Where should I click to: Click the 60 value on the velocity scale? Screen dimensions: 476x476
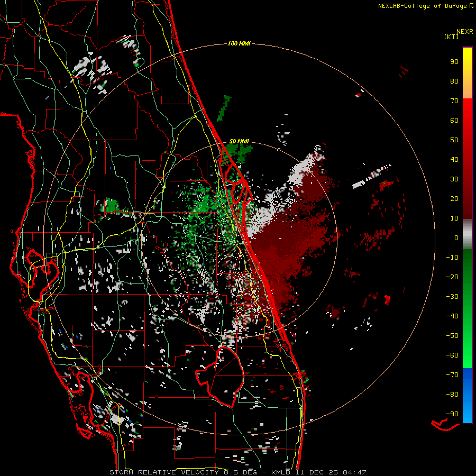tap(454, 121)
